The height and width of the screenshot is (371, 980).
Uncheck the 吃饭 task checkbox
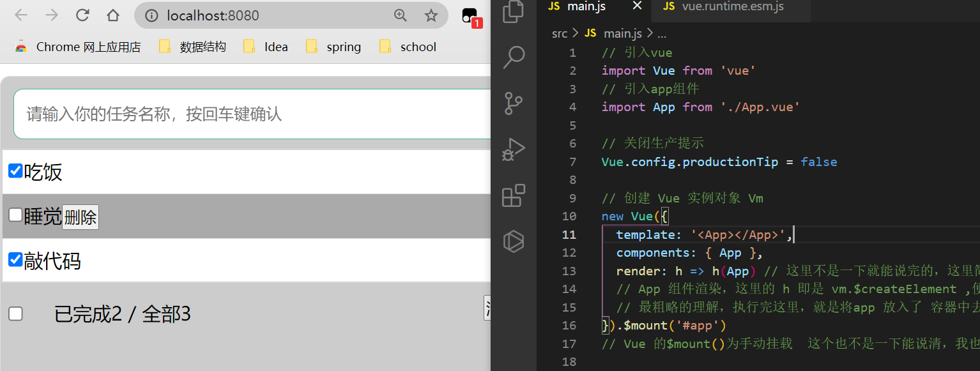point(15,170)
